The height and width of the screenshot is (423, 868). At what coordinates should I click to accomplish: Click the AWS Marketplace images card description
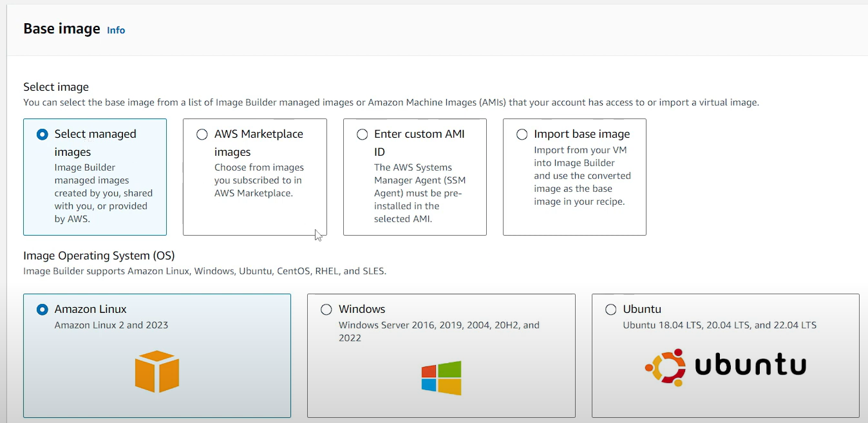tap(258, 180)
